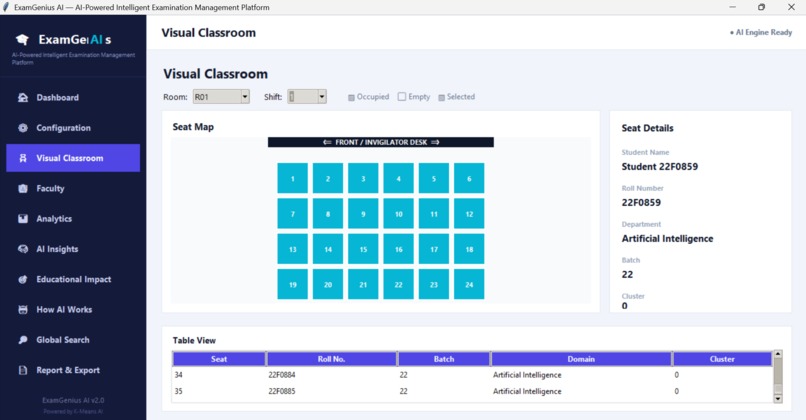The height and width of the screenshot is (420, 806).
Task: Click the Educational Impact icon
Action: coord(23,280)
